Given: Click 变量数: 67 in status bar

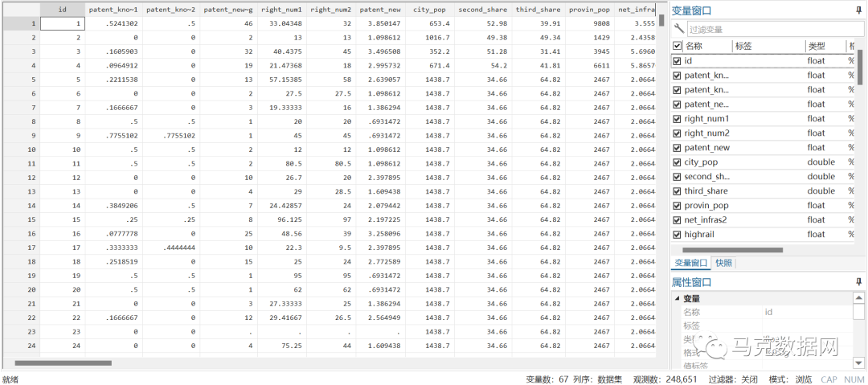Looking at the screenshot, I should click(x=547, y=379).
